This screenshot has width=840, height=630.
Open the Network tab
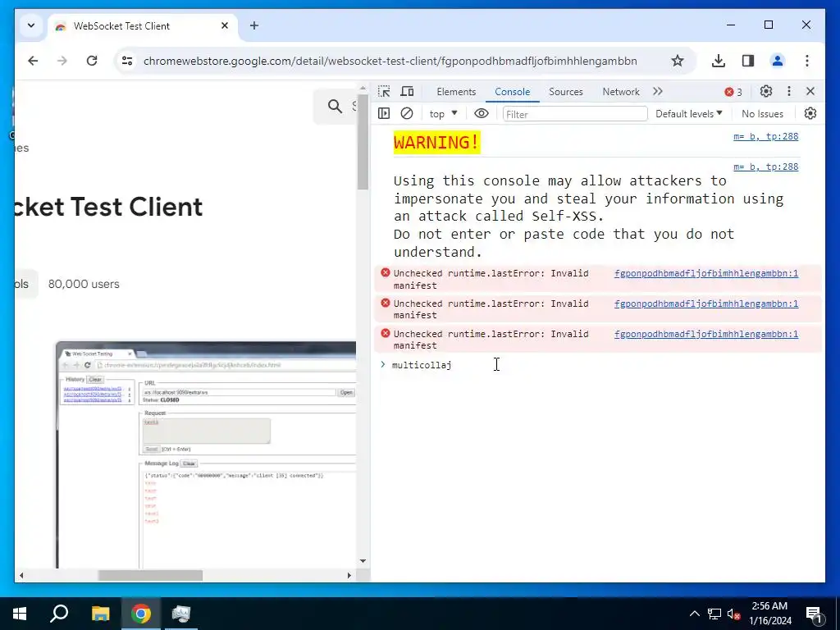pos(620,92)
